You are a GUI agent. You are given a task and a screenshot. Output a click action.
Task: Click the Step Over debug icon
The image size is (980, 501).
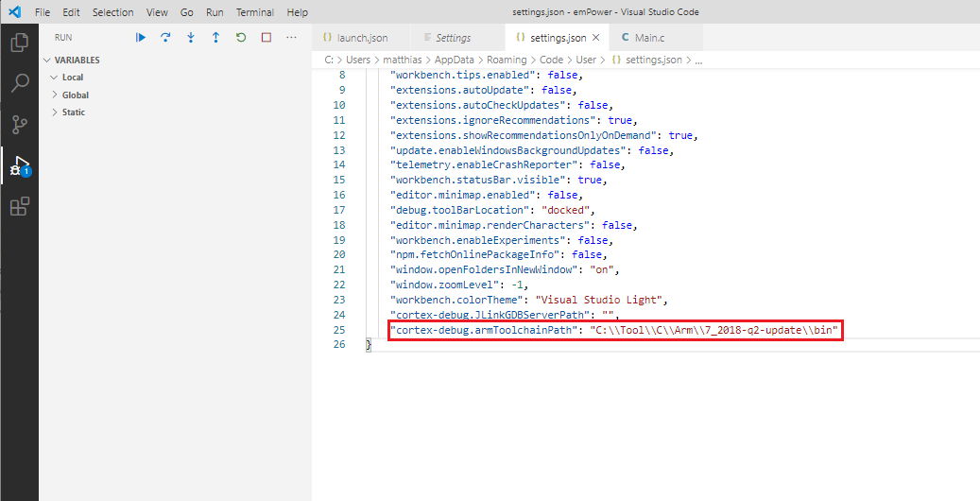[165, 38]
